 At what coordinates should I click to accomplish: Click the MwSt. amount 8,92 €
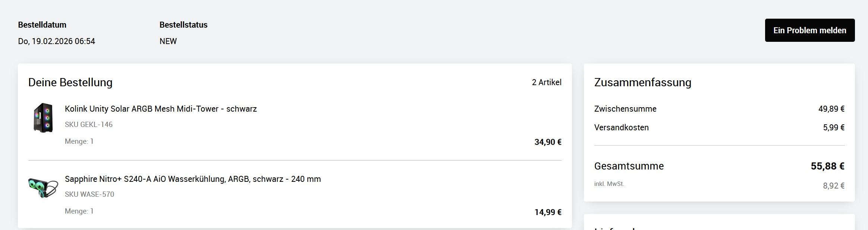833,186
